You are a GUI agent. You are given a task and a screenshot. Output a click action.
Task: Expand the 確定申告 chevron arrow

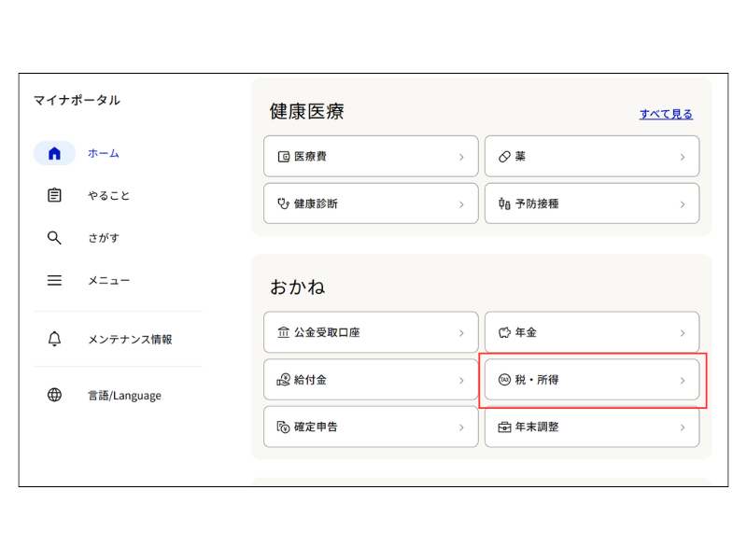(x=461, y=427)
